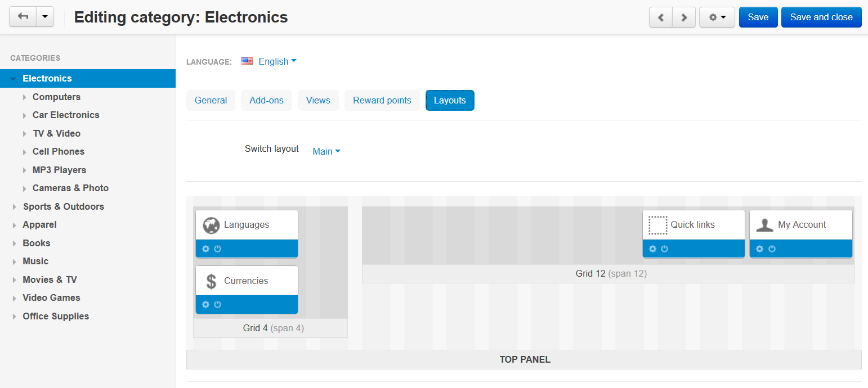Open Office Supplies category
The height and width of the screenshot is (388, 868).
56,316
